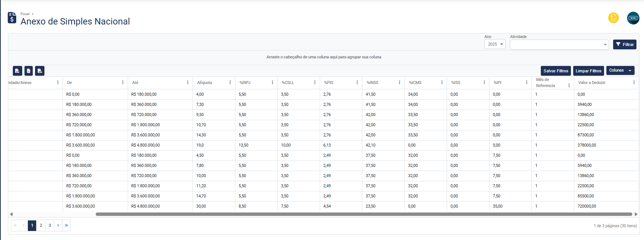Image resolution: width=644 pixels, height=240 pixels.
Task: Export the table as PDF
Action: point(17,71)
